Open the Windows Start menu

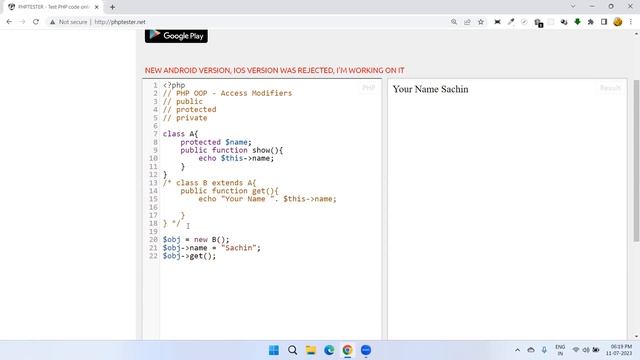coord(274,350)
